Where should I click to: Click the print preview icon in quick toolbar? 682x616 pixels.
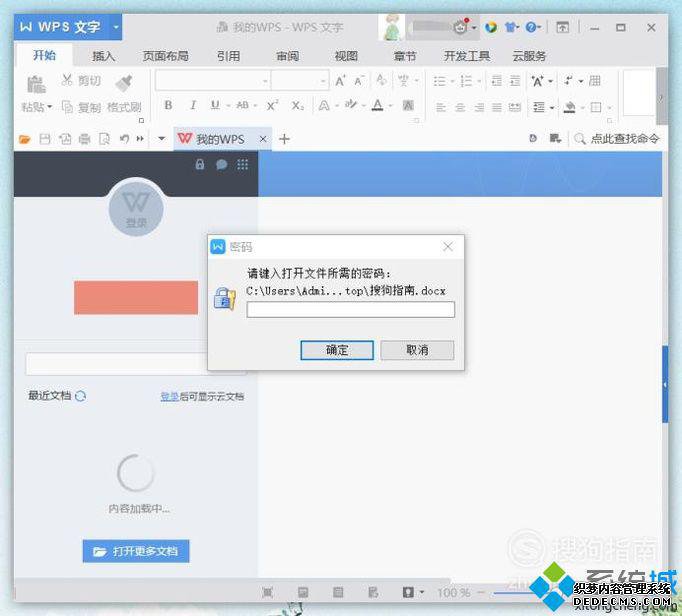(x=104, y=139)
